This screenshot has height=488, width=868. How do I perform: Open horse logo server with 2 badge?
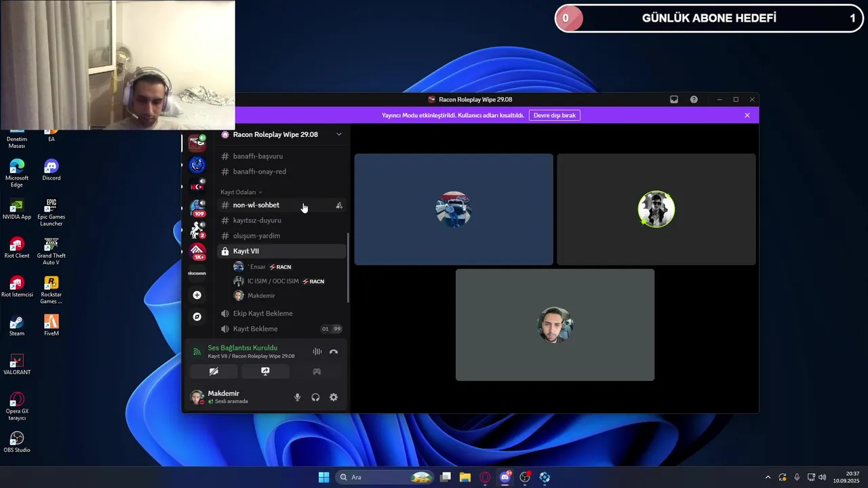tap(197, 230)
